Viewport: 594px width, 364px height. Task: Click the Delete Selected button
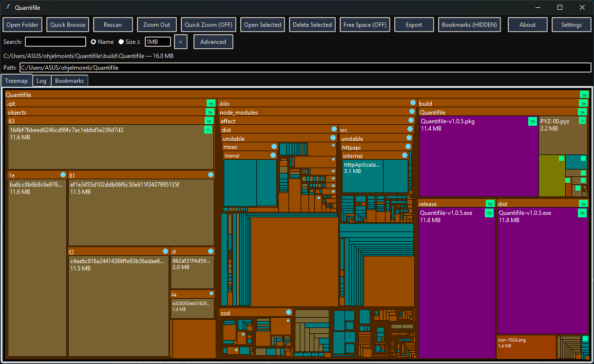[x=312, y=25]
